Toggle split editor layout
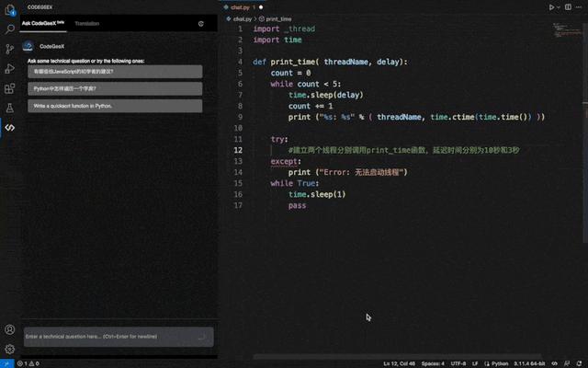 point(568,7)
